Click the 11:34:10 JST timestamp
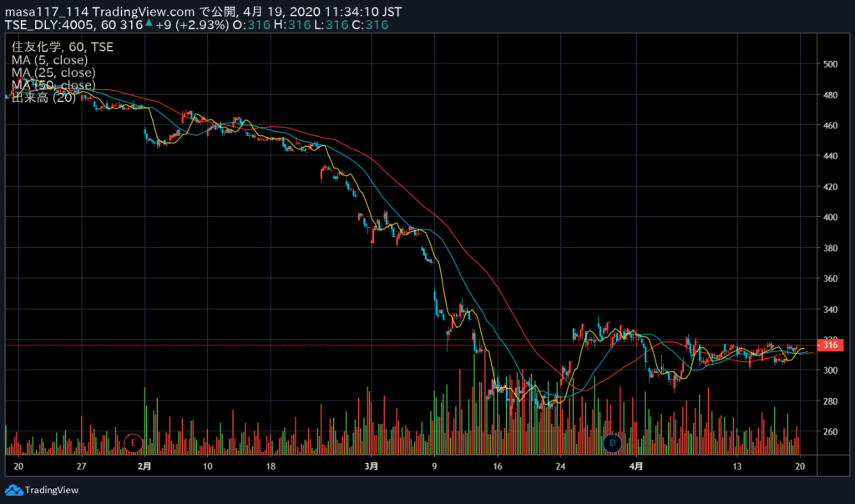 coord(363,12)
